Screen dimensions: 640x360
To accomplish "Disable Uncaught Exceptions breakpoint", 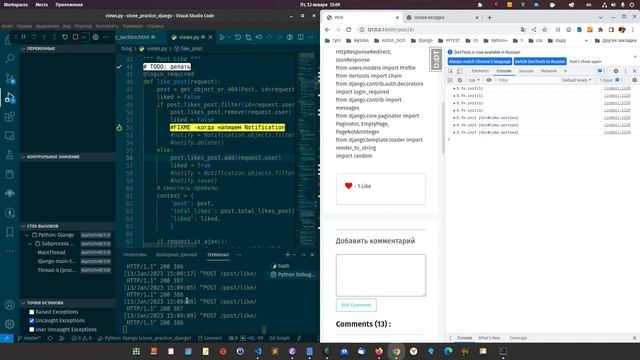I will pyautogui.click(x=31, y=321).
